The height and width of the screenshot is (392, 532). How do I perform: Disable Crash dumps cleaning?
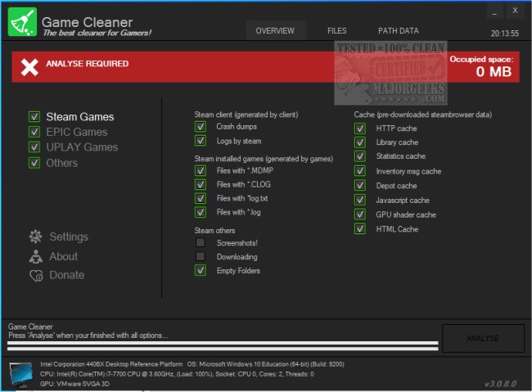click(x=201, y=127)
